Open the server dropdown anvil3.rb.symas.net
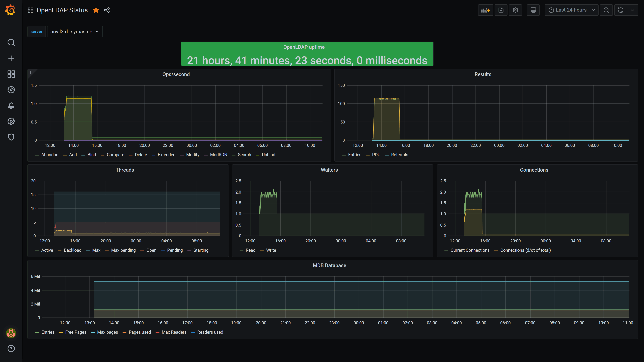The height and width of the screenshot is (362, 644). [x=74, y=32]
